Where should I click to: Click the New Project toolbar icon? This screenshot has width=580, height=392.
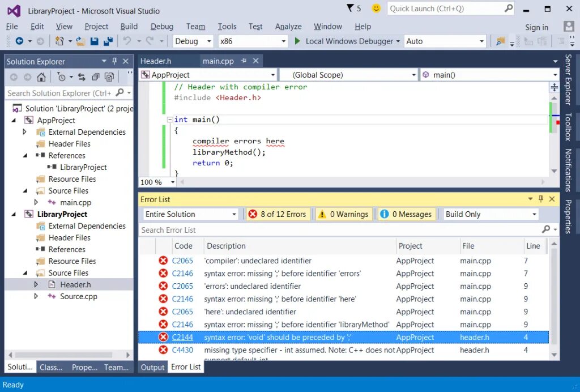(59, 41)
